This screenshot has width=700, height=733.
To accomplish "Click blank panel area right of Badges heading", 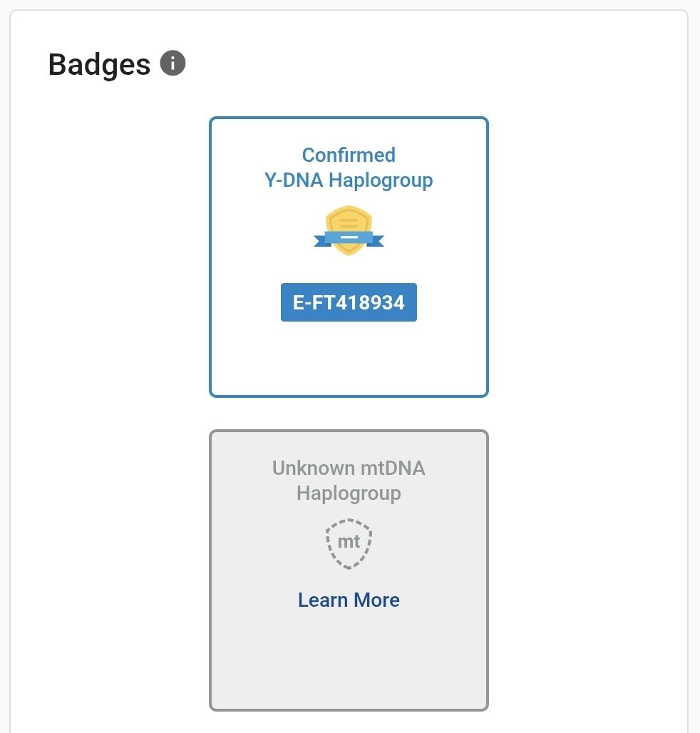I will click(421, 63).
